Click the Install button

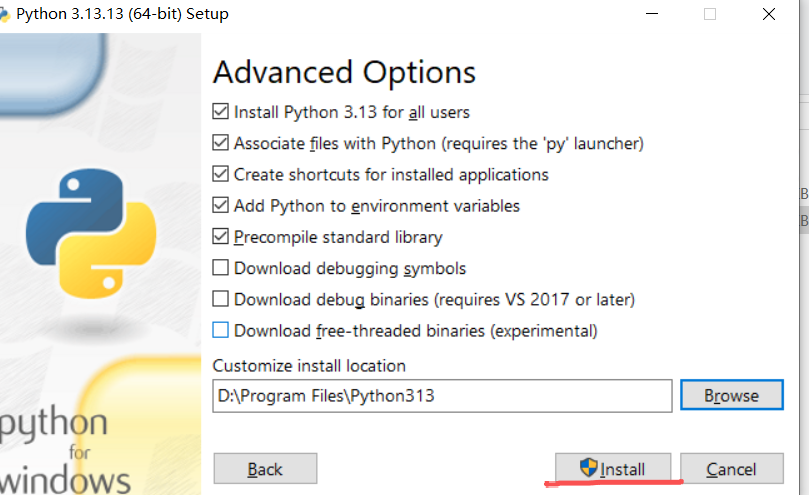(x=613, y=469)
